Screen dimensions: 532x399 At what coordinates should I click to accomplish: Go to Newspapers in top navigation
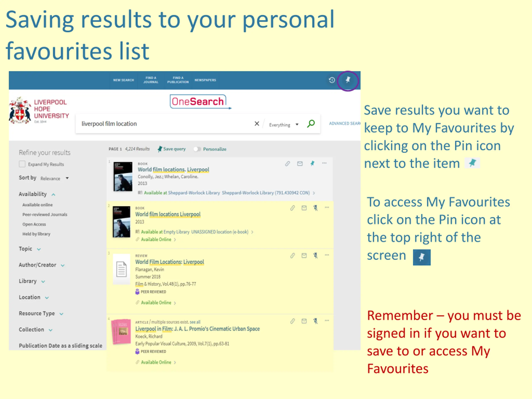pos(205,80)
